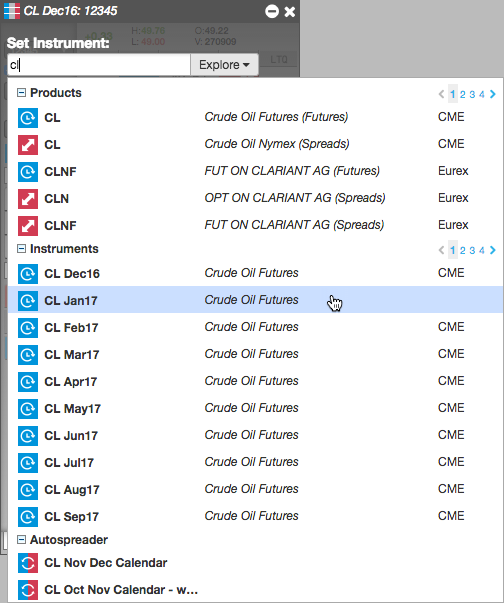
Task: Collapse the Autospreader section
Action: point(22,540)
